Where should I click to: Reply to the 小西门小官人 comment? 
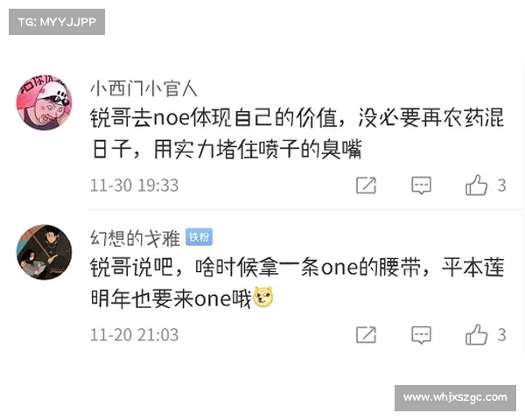pyautogui.click(x=421, y=185)
